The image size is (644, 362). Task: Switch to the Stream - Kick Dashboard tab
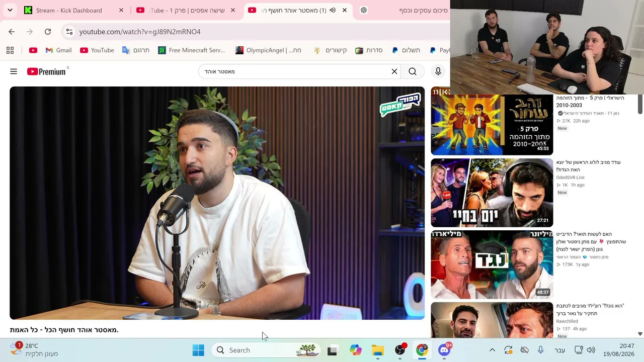[x=69, y=10]
